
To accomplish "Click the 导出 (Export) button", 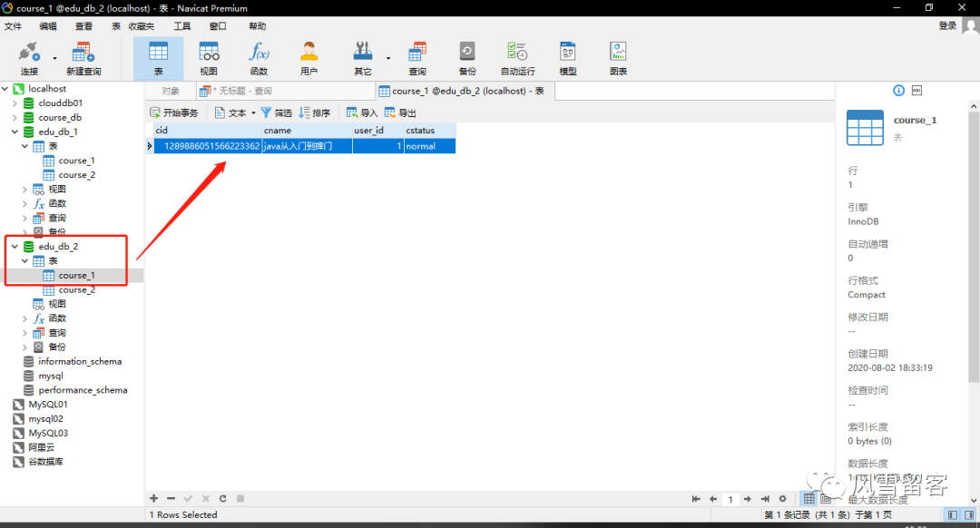I will [400, 113].
